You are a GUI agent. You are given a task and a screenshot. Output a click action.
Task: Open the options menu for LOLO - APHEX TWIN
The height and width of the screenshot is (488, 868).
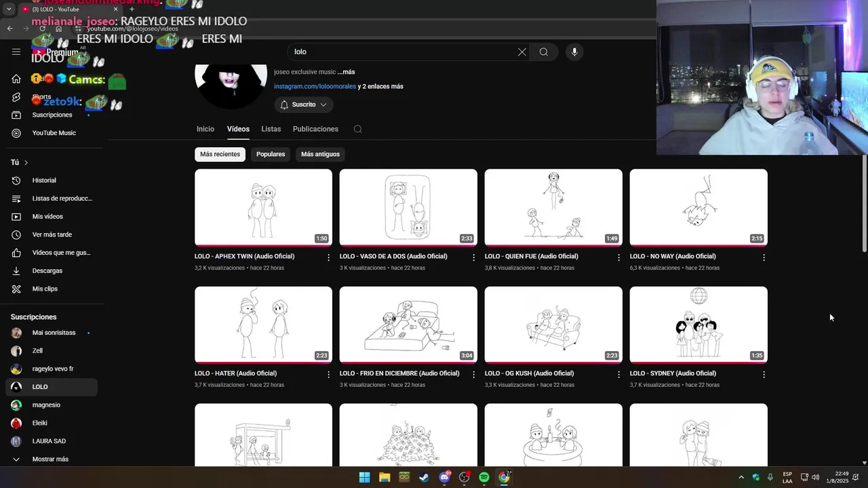[329, 258]
